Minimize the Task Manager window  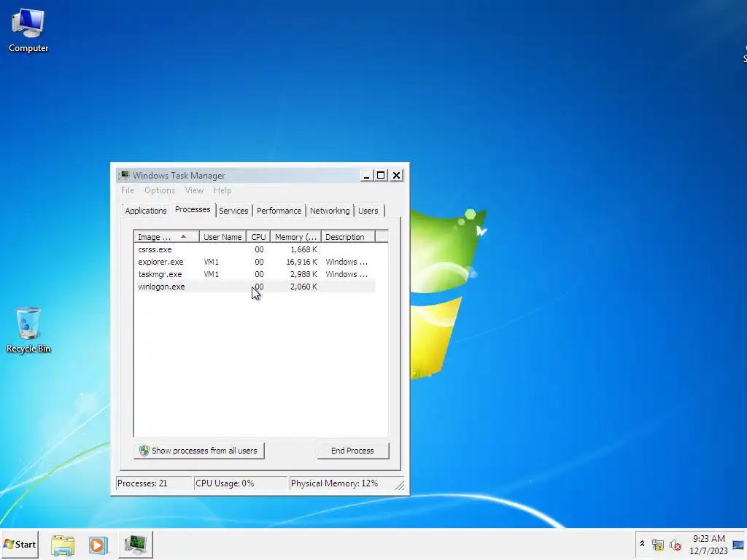pyautogui.click(x=366, y=175)
